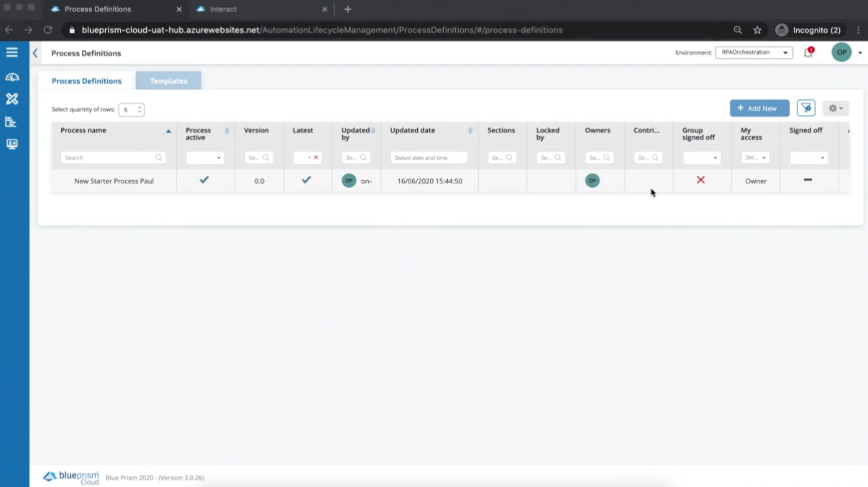Open the notifications bell icon
The image size is (868, 487).
pyautogui.click(x=807, y=53)
